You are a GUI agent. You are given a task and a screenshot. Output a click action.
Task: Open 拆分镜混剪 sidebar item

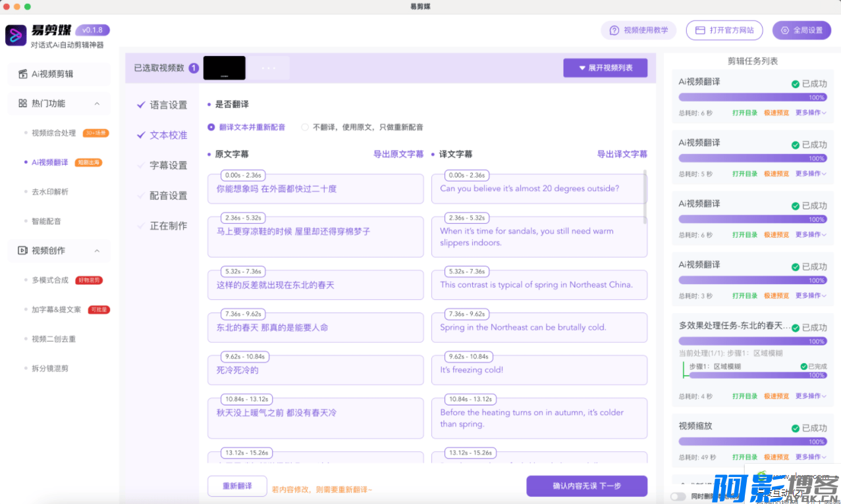50,368
